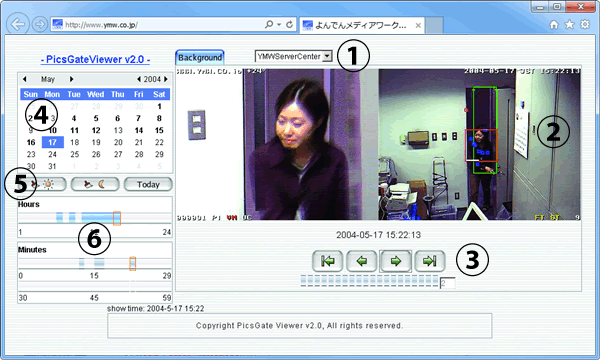Select May 22 in calendar
This screenshot has width=600, height=360.
click(x=159, y=142)
